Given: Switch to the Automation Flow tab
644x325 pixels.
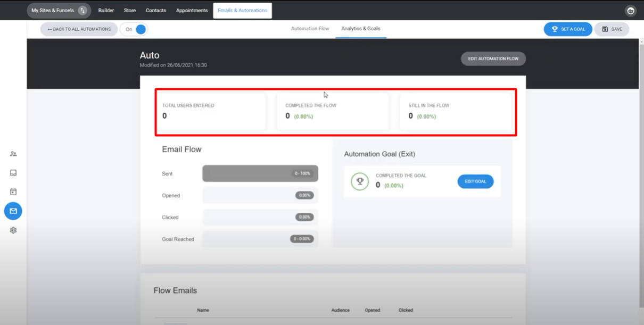Looking at the screenshot, I should coord(310,29).
